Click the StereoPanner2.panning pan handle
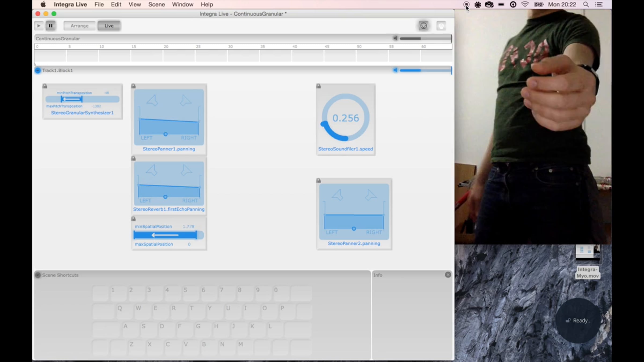Image resolution: width=644 pixels, height=362 pixels. 354,229
